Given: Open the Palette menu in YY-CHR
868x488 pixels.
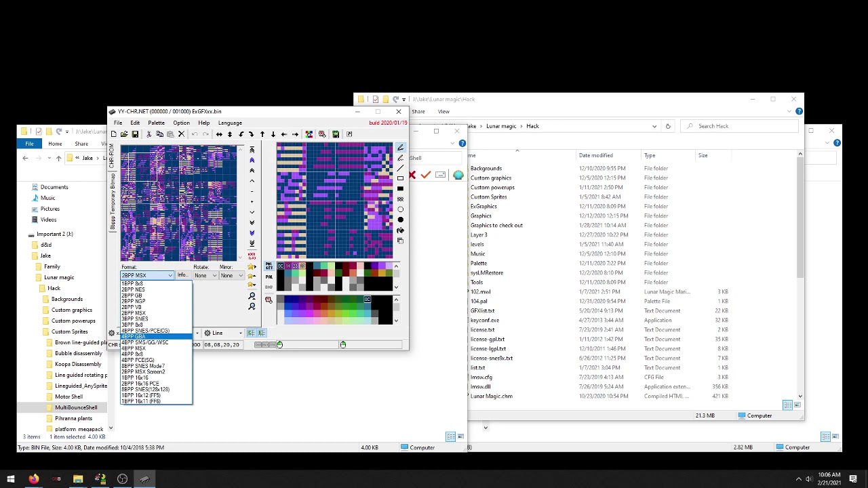Looking at the screenshot, I should (156, 123).
